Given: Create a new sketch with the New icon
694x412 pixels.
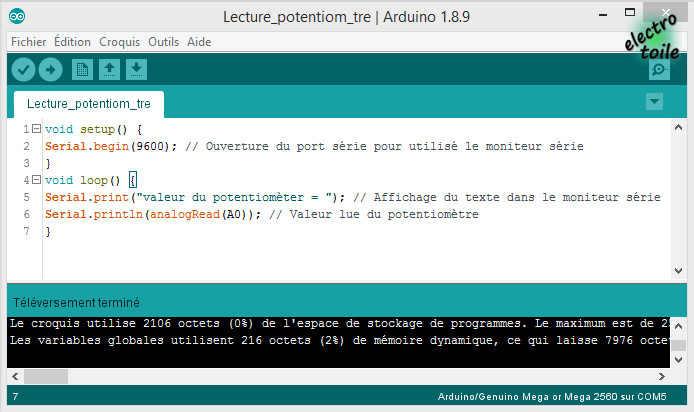Looking at the screenshot, I should click(x=82, y=69).
